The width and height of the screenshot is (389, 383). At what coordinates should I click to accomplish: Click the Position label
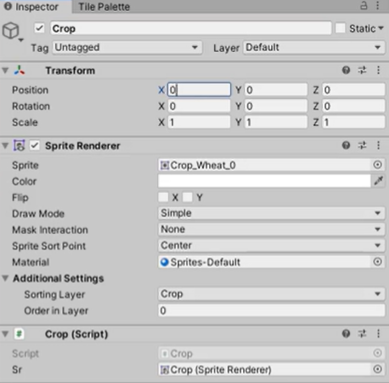tap(30, 90)
